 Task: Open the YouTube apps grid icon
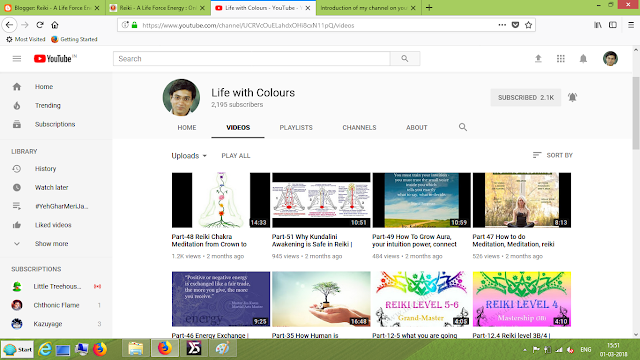561,59
